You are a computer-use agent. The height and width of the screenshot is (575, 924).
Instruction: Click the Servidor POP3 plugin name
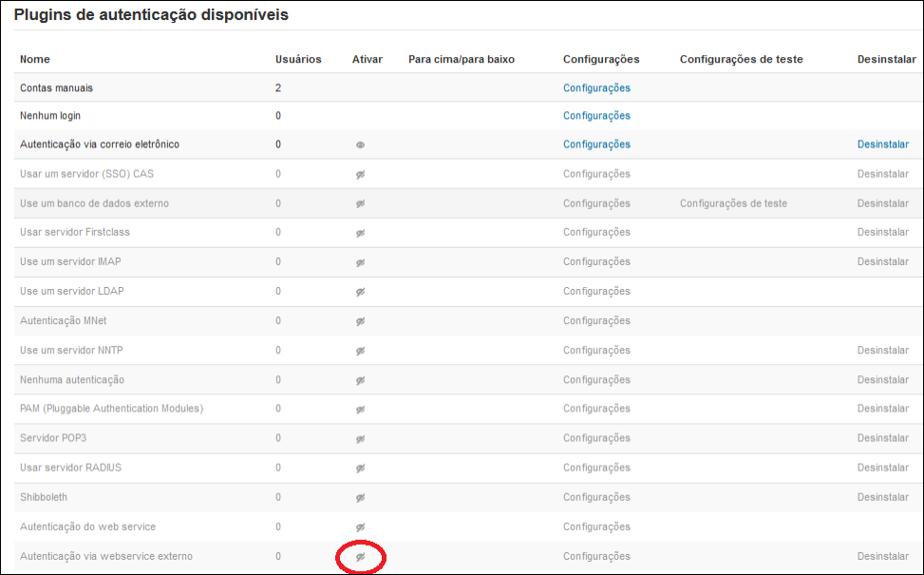[53, 437]
